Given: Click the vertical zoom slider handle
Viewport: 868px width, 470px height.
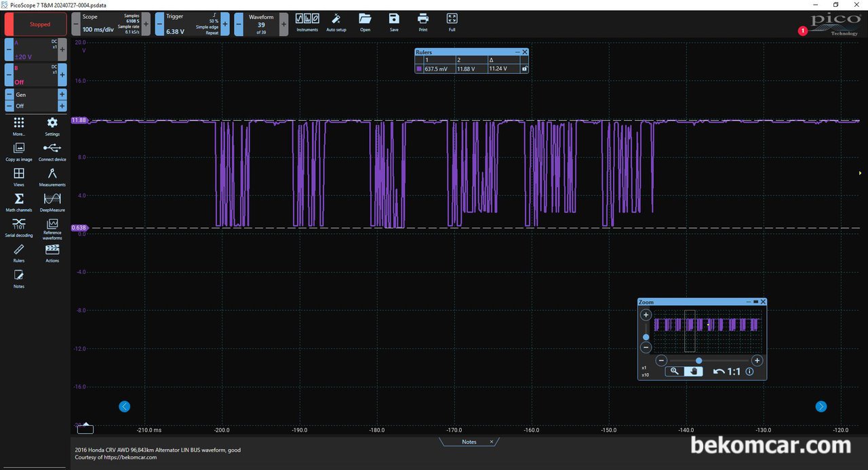Looking at the screenshot, I should (x=646, y=337).
